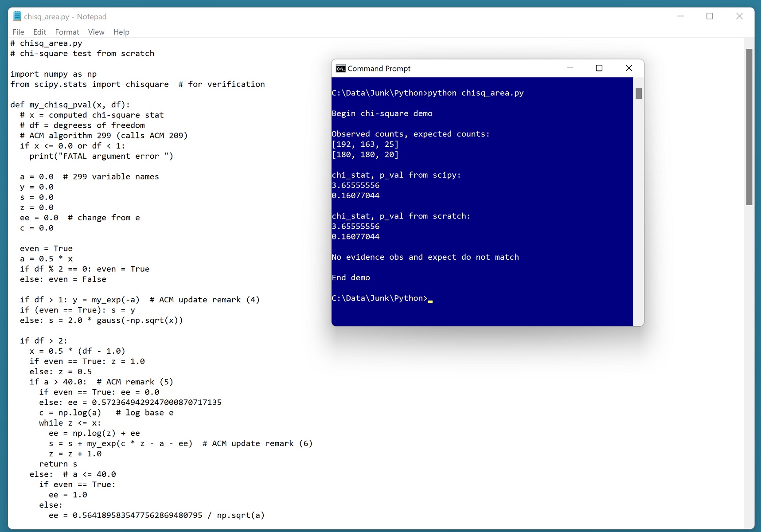Click the final C:\Data\Junk\Python> prompt line

coord(379,298)
